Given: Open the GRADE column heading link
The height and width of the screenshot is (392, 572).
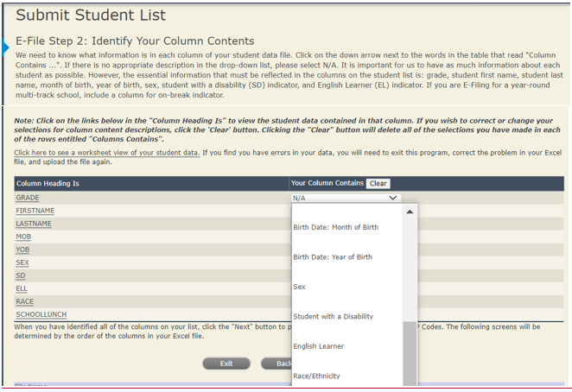Looking at the screenshot, I should [28, 198].
